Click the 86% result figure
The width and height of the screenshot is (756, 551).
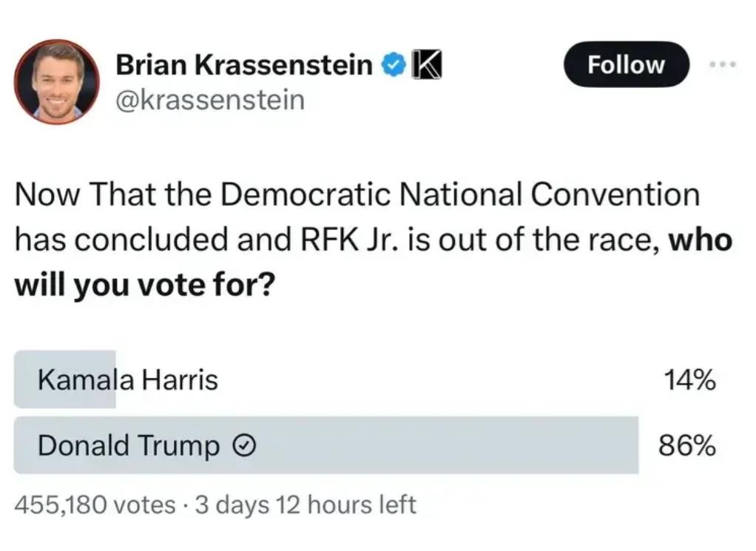(687, 445)
